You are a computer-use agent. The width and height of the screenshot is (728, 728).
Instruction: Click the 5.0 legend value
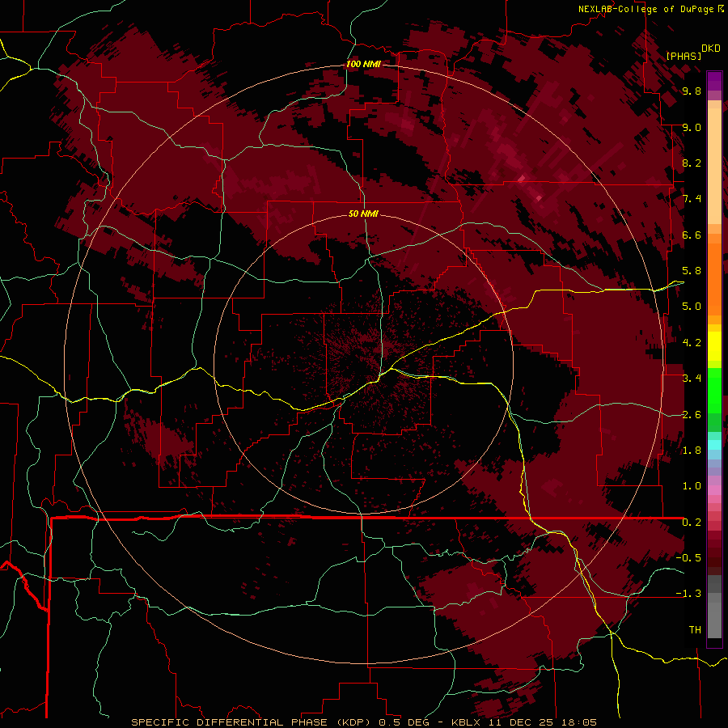(692, 307)
